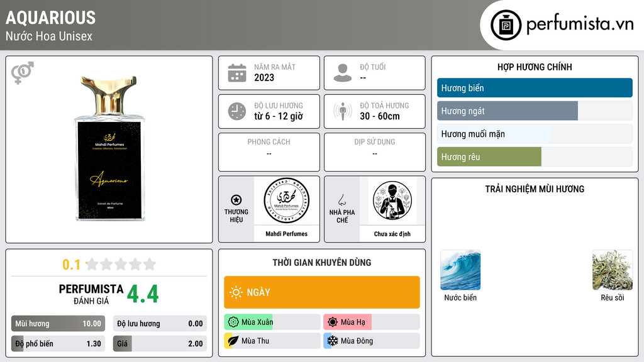
Task: Select the Hương rêu accord bar
Action: 535,156
